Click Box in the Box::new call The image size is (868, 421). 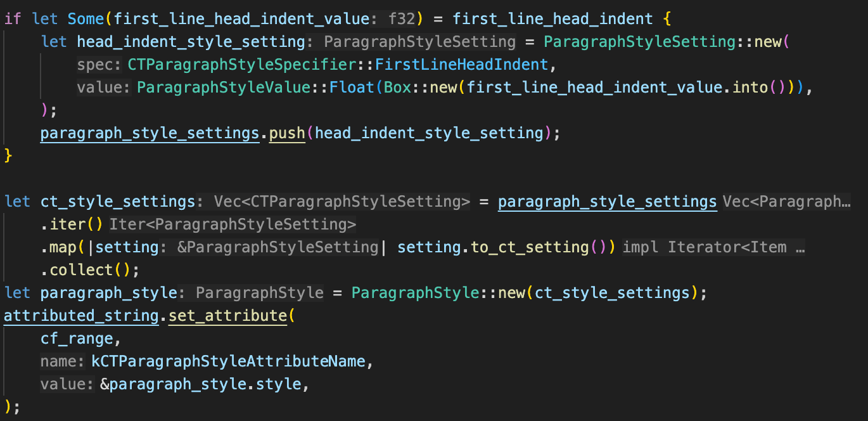point(398,87)
